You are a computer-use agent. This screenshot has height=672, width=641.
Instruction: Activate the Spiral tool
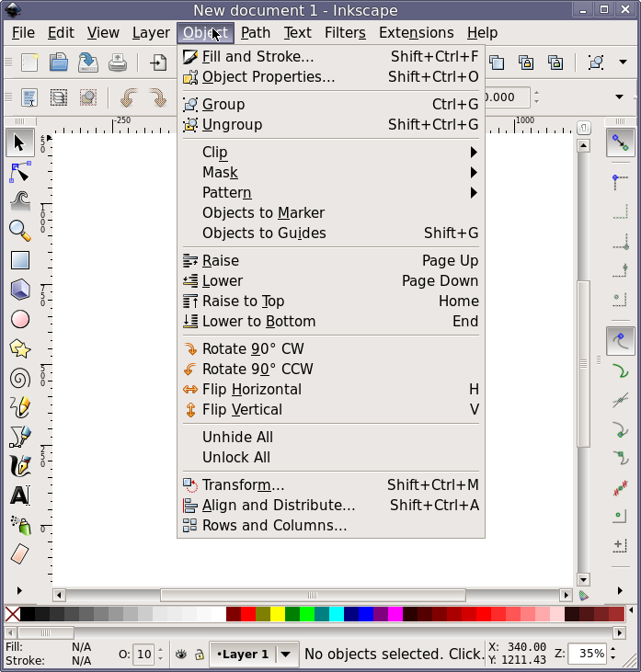(20, 378)
